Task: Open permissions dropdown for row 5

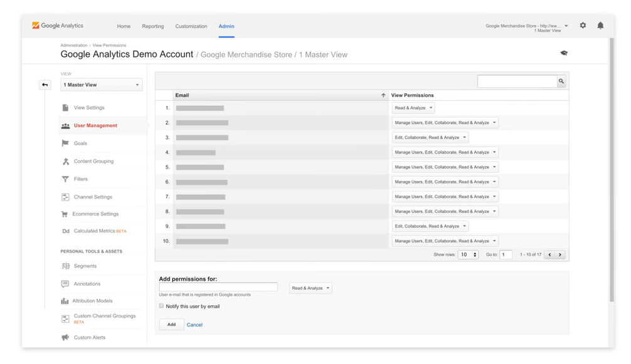Action: pyautogui.click(x=445, y=167)
